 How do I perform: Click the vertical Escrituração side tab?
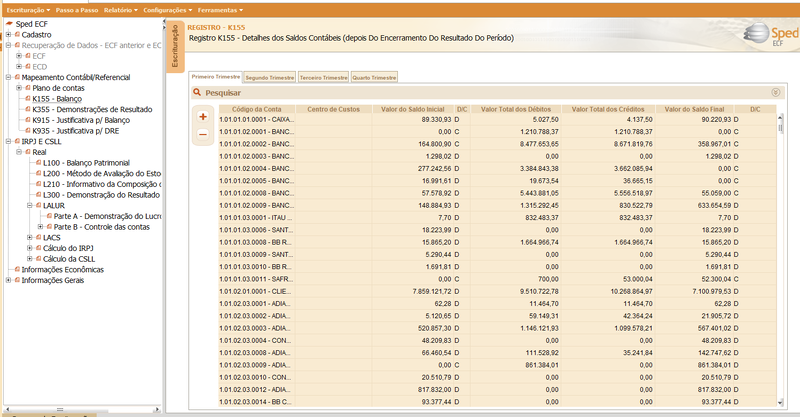click(x=176, y=47)
